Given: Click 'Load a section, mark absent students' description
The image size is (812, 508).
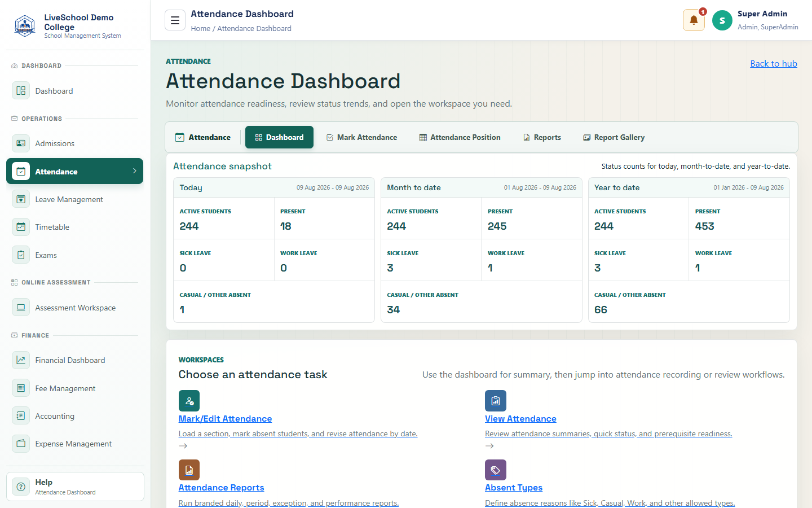Looking at the screenshot, I should (298, 433).
